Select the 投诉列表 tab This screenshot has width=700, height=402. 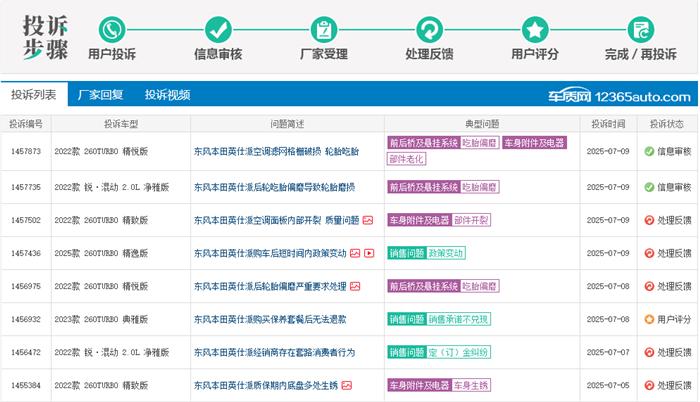pyautogui.click(x=34, y=95)
